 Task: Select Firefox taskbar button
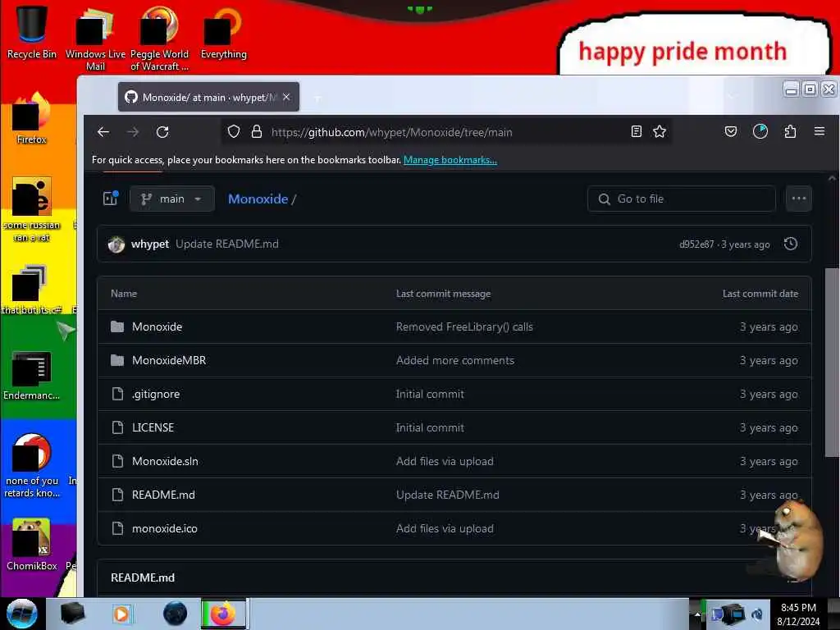click(x=223, y=614)
